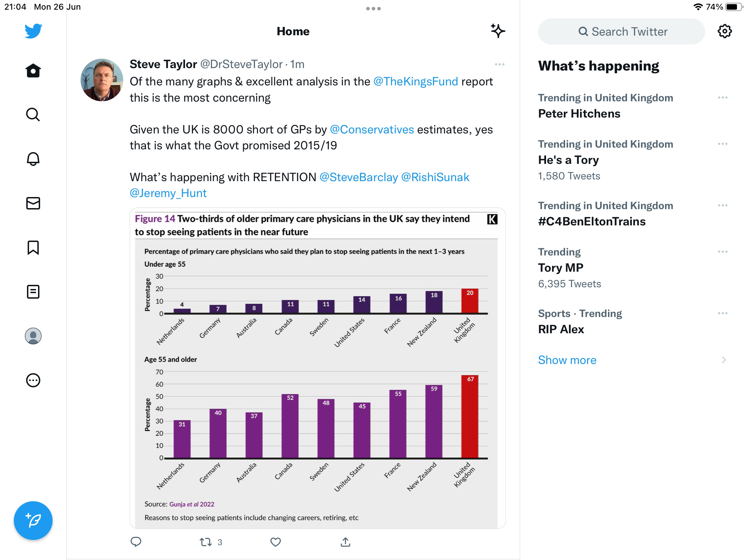Click the Search Twitter field
747x560 pixels.
click(621, 31)
